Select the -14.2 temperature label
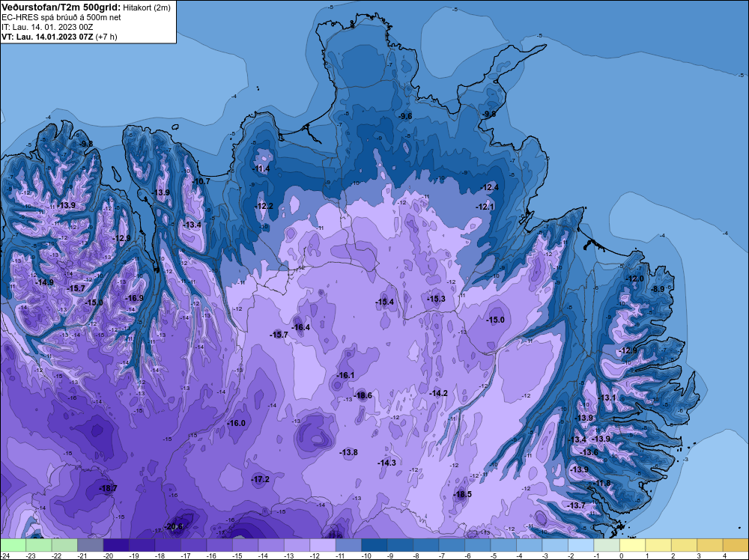The height and width of the screenshot is (560, 749). [438, 393]
